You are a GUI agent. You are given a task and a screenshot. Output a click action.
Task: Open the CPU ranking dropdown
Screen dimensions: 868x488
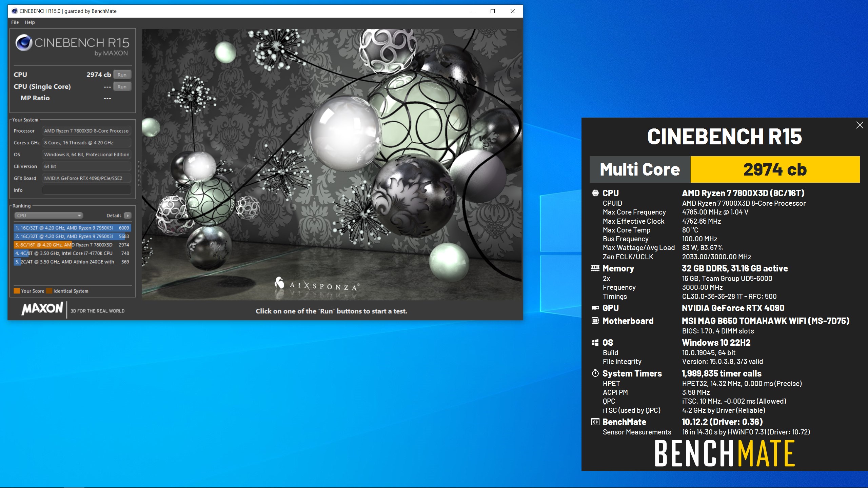(x=48, y=216)
